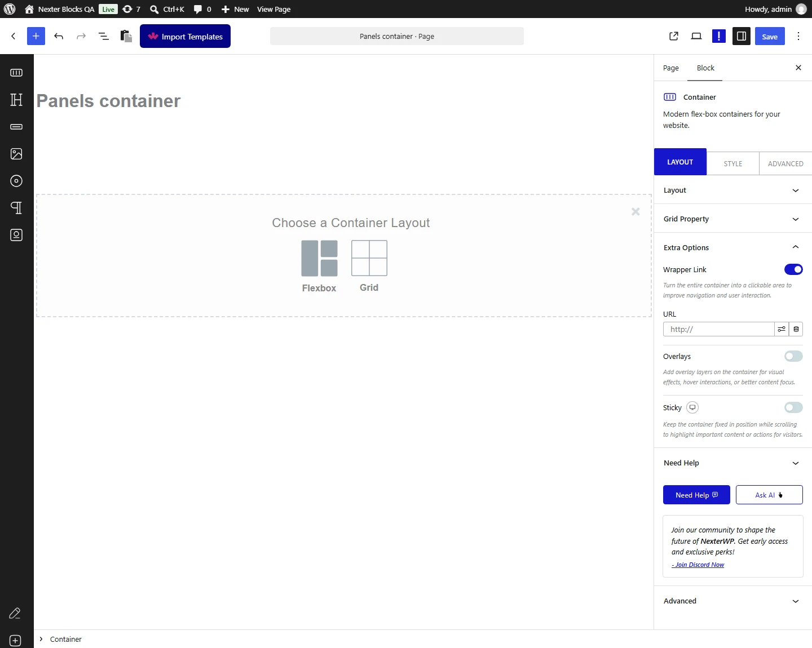
Task: Open comments bubble showing 0
Action: tap(202, 9)
